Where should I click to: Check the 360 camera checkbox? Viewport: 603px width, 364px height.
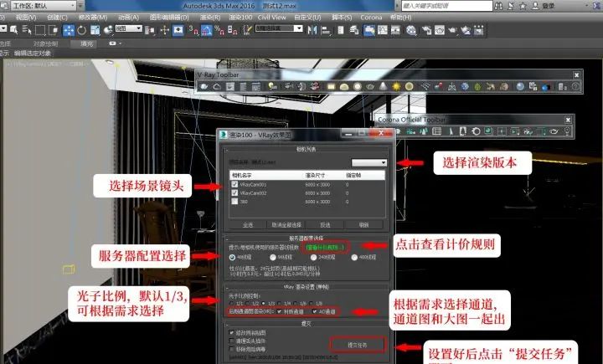(234, 202)
